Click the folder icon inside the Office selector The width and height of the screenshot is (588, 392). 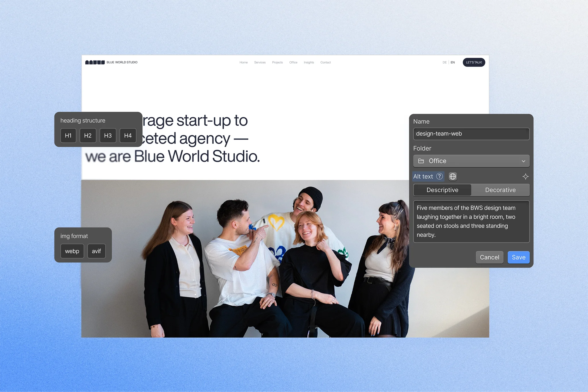[x=421, y=161]
